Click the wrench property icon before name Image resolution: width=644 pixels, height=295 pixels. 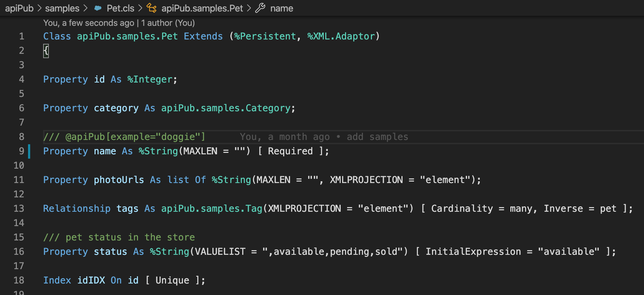260,8
